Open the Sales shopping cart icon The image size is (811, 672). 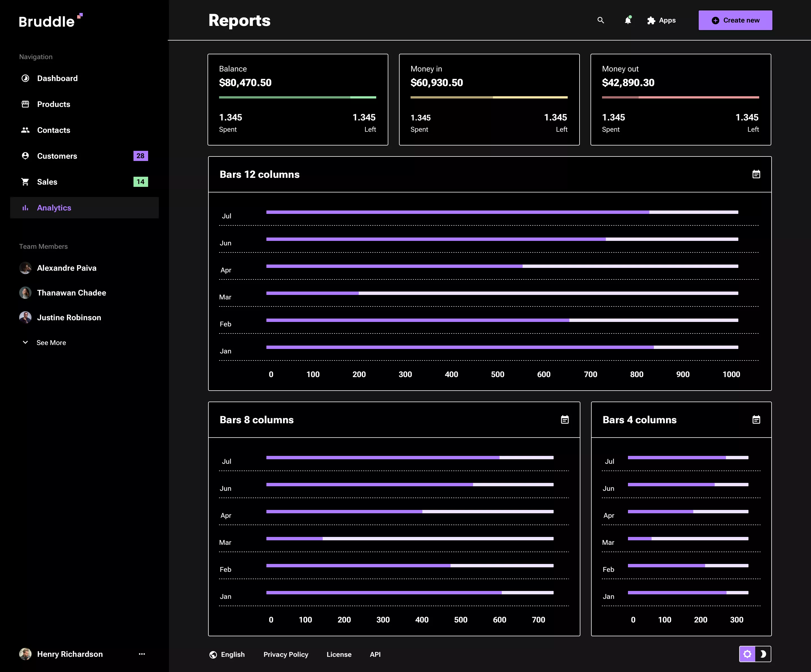[25, 182]
